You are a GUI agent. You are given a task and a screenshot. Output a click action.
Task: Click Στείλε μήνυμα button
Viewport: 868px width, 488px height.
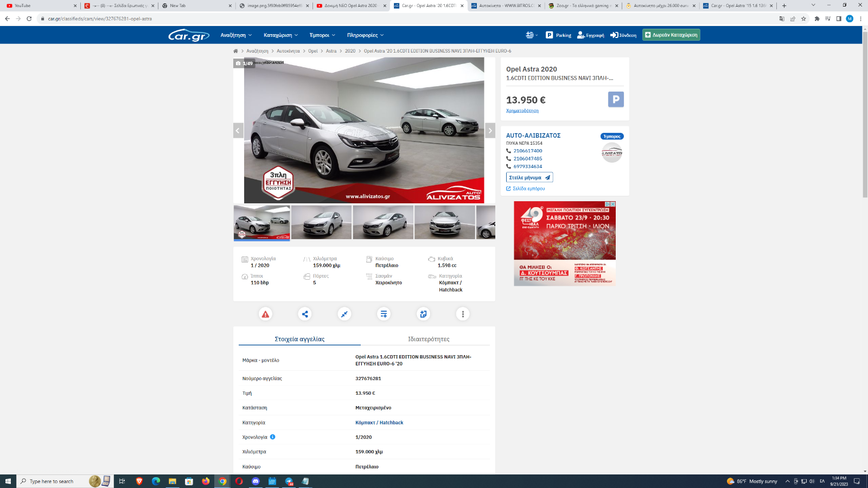(x=529, y=177)
